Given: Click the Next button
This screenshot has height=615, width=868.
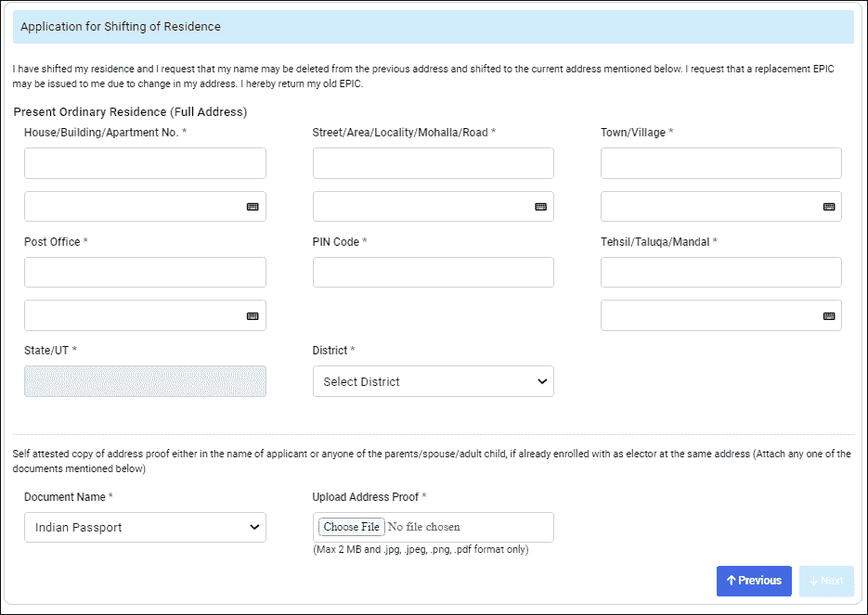Looking at the screenshot, I should (825, 581).
